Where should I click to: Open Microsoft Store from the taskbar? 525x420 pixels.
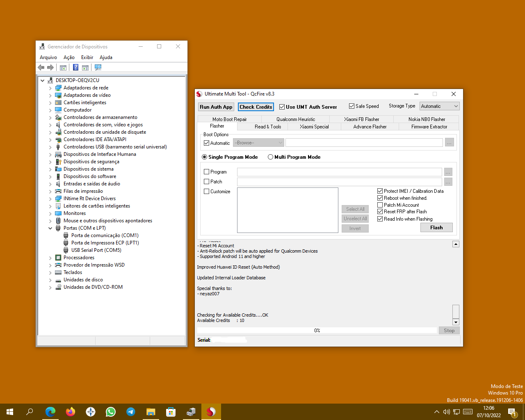coord(171,412)
